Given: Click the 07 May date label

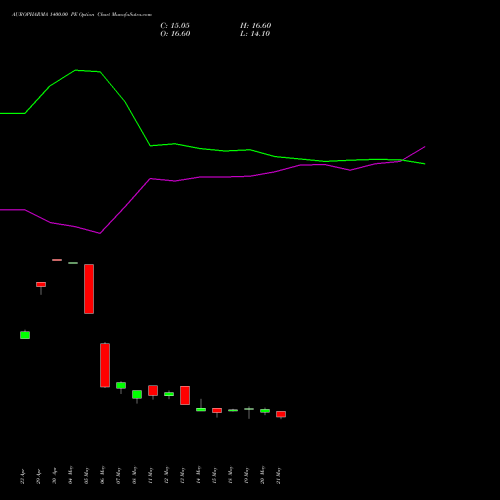Looking at the screenshot, I should (118, 475).
